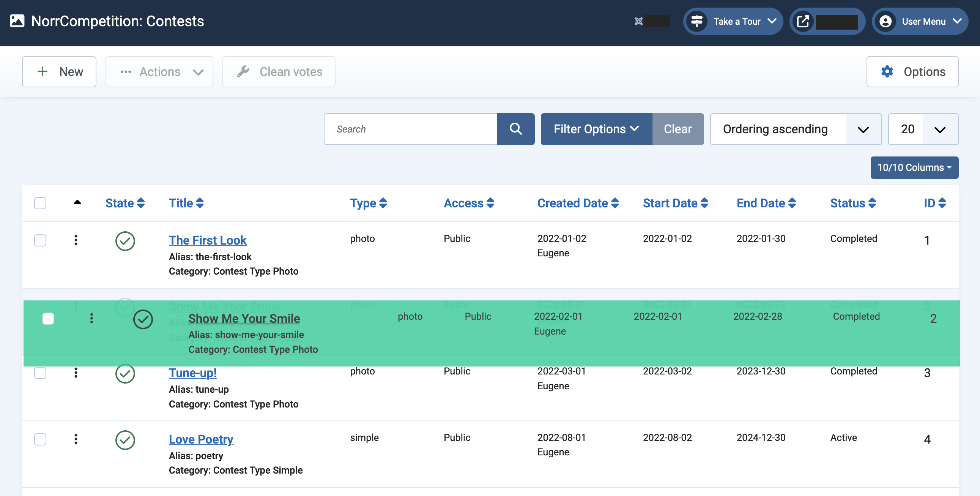Click published state icon for The First Look
Viewport: 980px width, 496px height.
(125, 240)
